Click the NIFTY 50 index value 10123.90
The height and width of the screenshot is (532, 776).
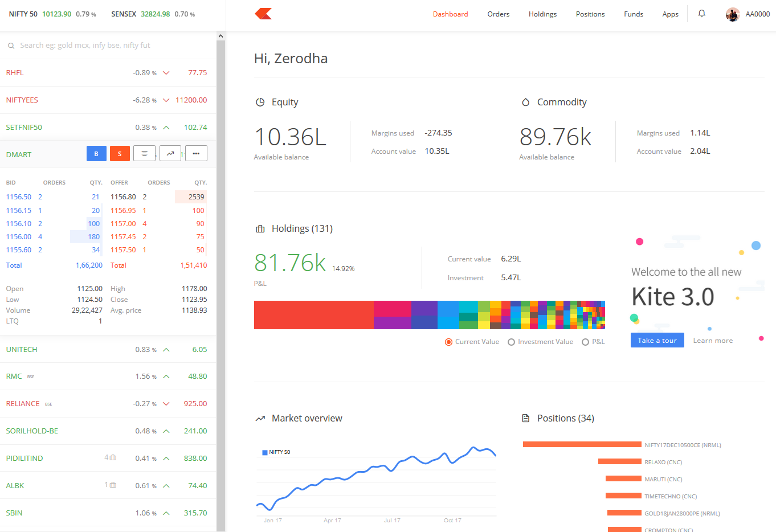57,14
